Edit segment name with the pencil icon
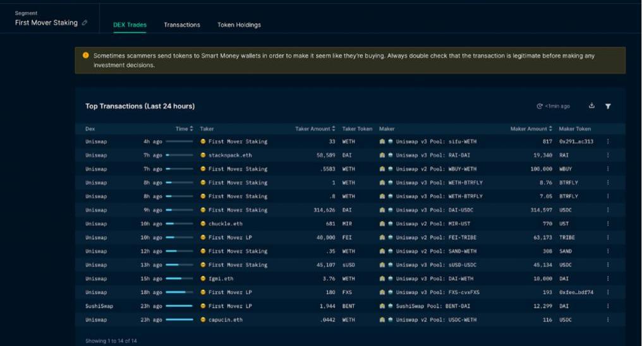This screenshot has height=346, width=644. [85, 23]
